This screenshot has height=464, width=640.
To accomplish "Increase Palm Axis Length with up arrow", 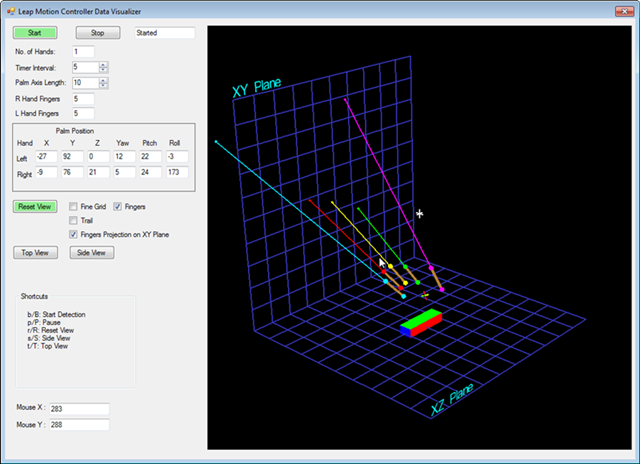I will 103,80.
